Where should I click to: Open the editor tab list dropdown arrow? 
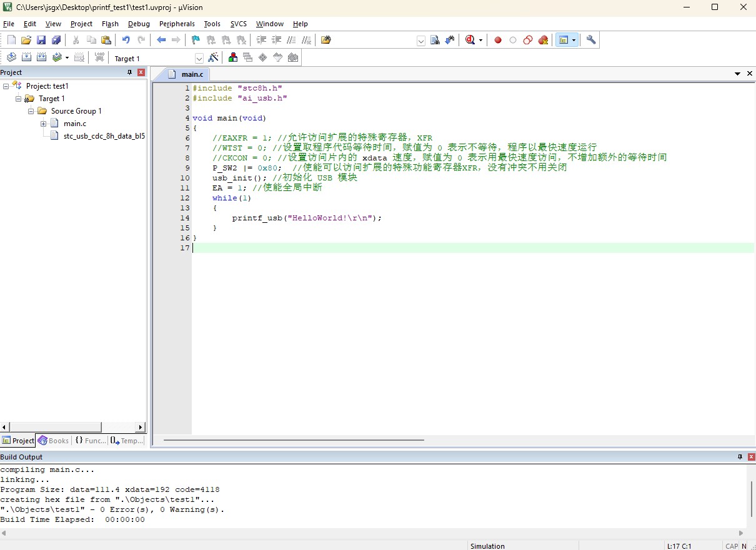[x=738, y=74]
